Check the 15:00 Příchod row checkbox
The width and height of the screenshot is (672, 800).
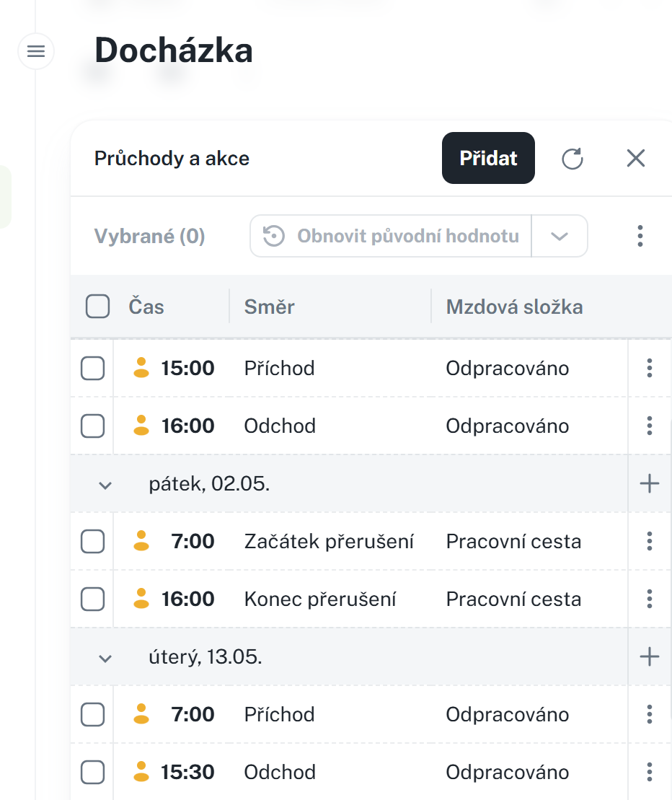[92, 369]
